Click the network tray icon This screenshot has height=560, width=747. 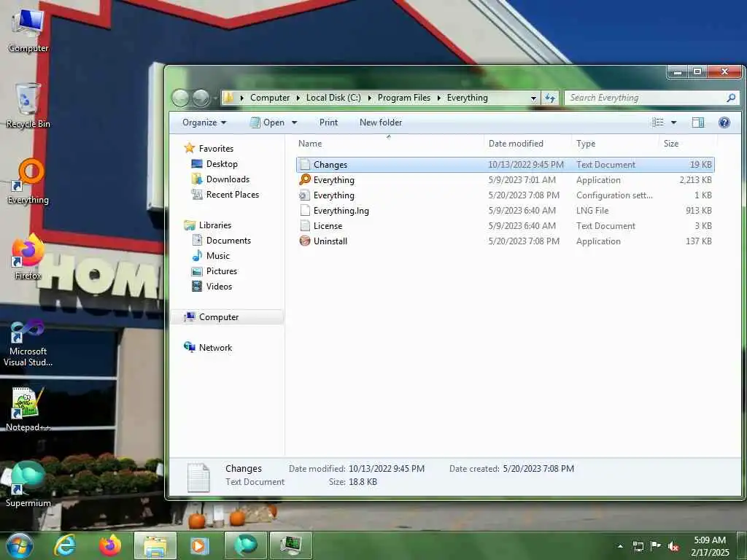pos(638,546)
